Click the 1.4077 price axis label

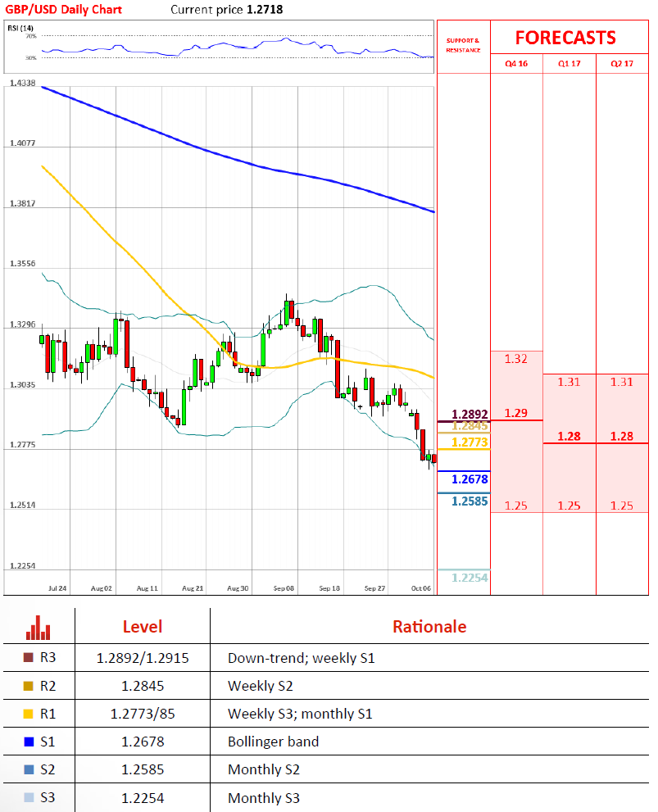(x=23, y=143)
